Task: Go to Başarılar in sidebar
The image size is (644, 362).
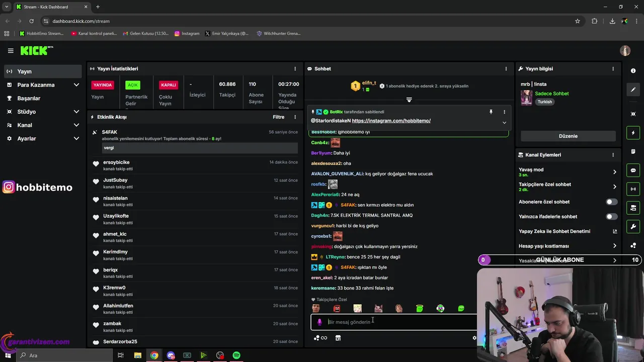Action: (x=43, y=98)
